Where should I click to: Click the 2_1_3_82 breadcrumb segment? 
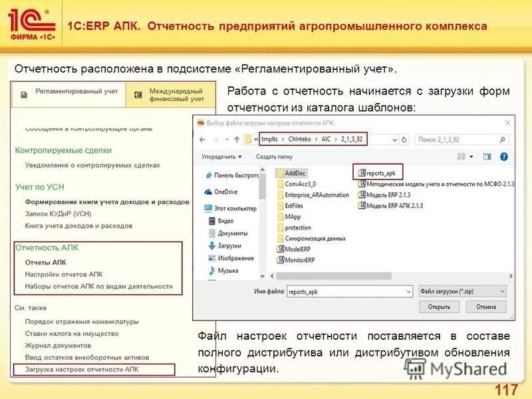click(x=352, y=139)
